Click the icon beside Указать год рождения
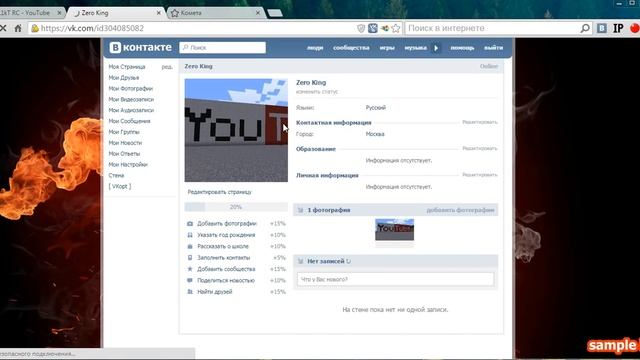Image resolution: width=640 pixels, height=360 pixels. (x=190, y=235)
